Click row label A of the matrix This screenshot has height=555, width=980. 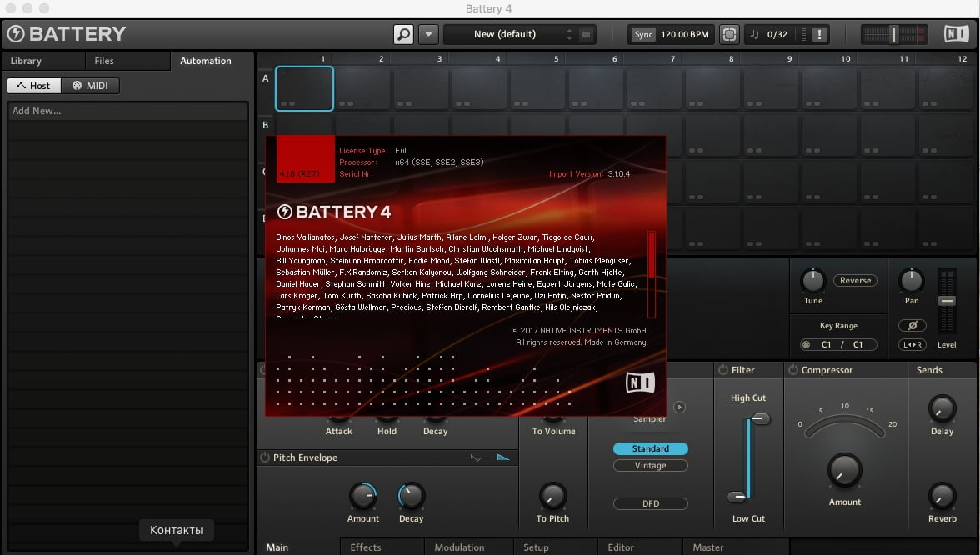[266, 78]
